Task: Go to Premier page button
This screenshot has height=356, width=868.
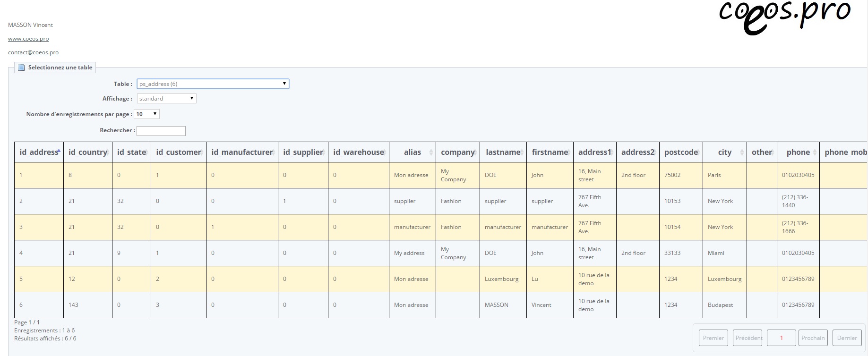Action: pyautogui.click(x=713, y=338)
